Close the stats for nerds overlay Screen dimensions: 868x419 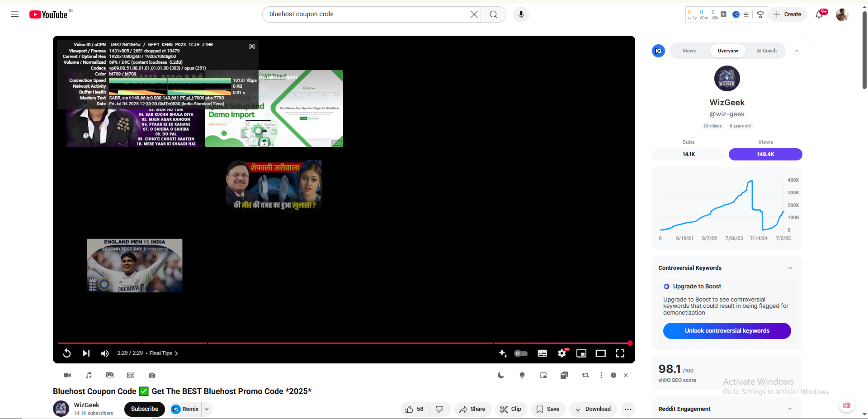click(252, 47)
